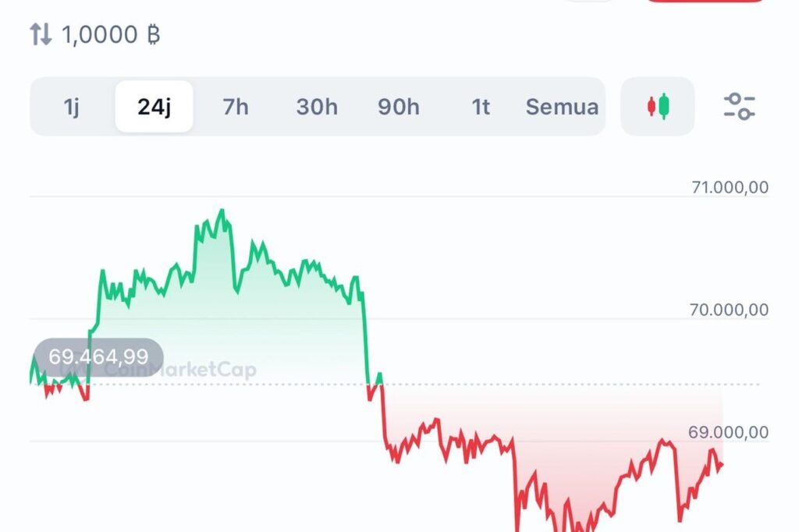
Task: Show all history with Semua
Action: tap(562, 107)
